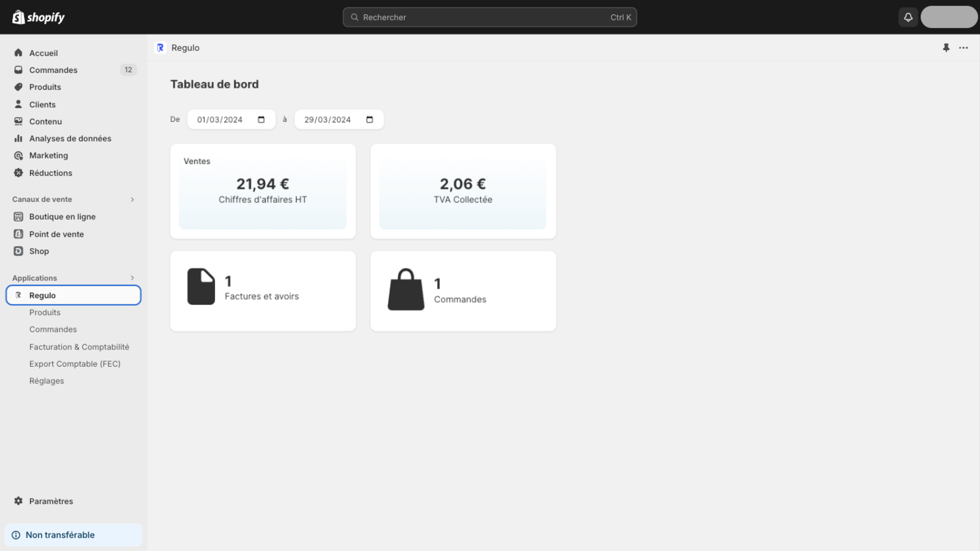The image size is (980, 551).
Task: Click the end date field 29/03/2024
Action: pos(339,119)
